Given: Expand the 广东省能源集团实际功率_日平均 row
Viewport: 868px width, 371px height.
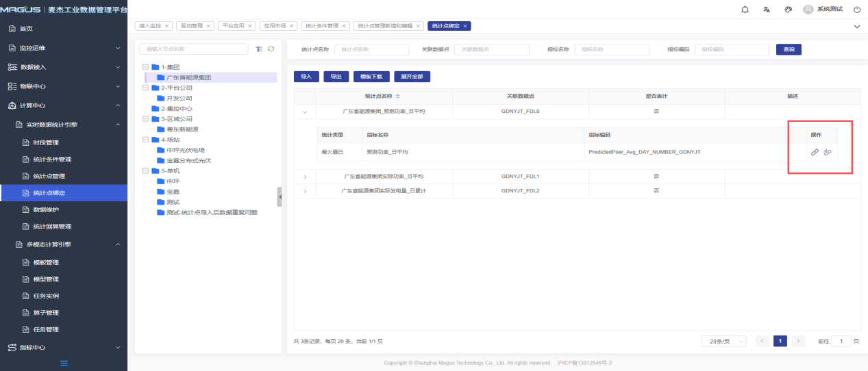Looking at the screenshot, I should 305,177.
